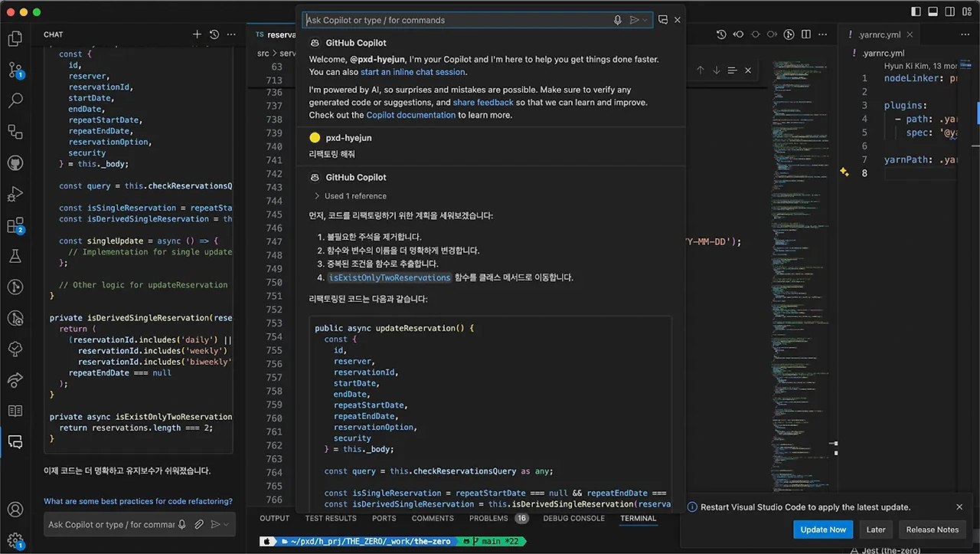Click 'src' in the editor breadcrumb
Screen dimensions: 980x554
pos(263,53)
